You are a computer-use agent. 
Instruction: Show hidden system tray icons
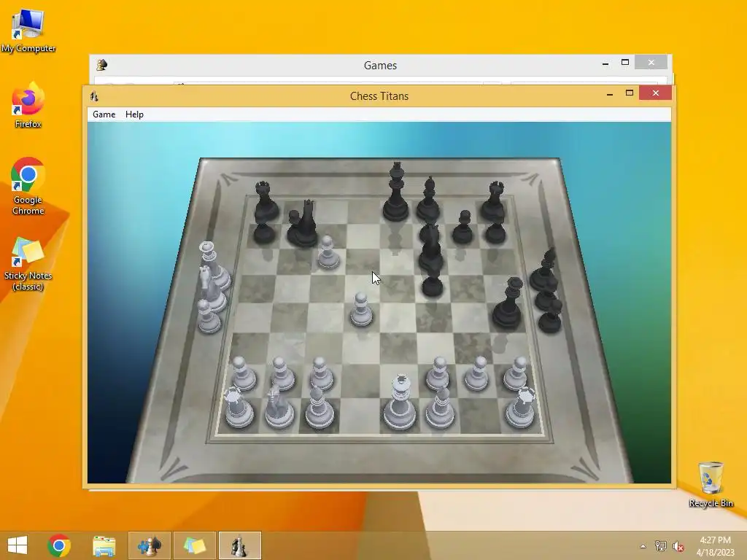643,546
